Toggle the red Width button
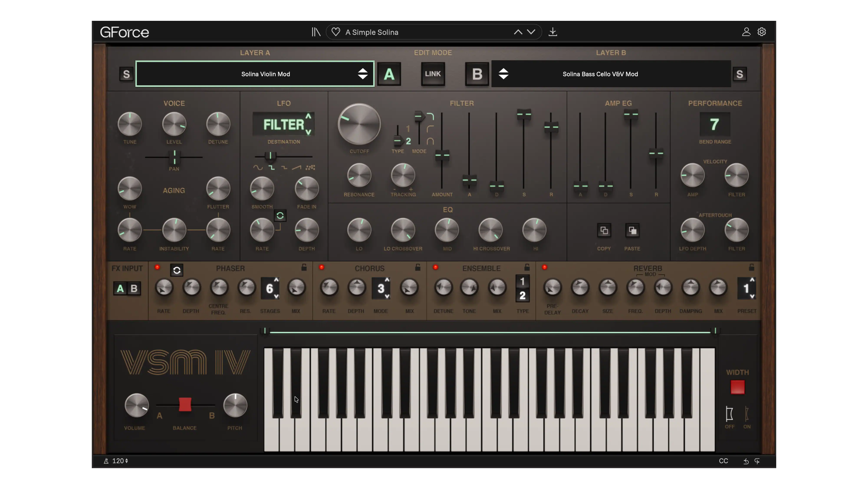The width and height of the screenshot is (868, 489). pos(737,387)
